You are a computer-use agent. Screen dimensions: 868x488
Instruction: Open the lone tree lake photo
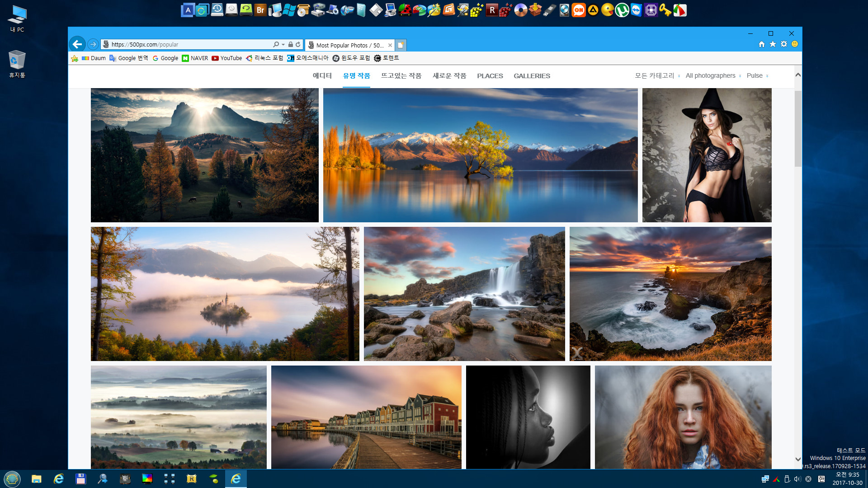(x=480, y=155)
